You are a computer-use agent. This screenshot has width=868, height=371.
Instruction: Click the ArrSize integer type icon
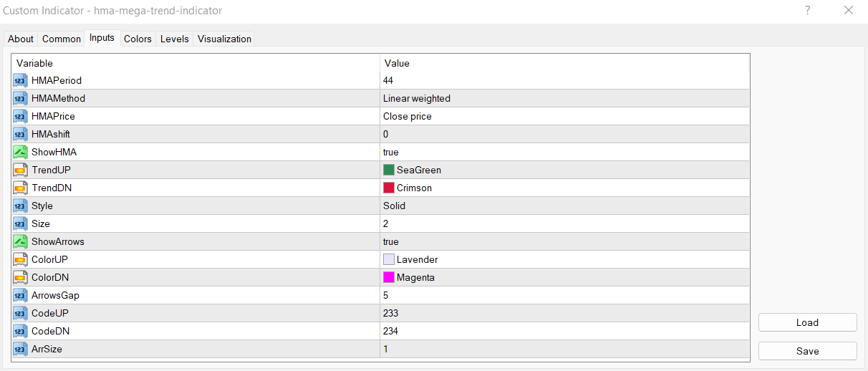[x=20, y=349]
